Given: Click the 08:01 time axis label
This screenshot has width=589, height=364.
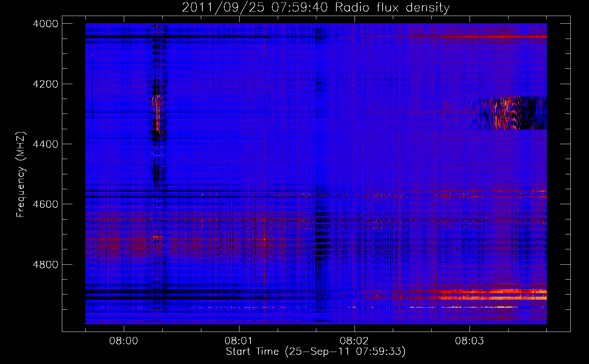Looking at the screenshot, I should coord(239,341).
